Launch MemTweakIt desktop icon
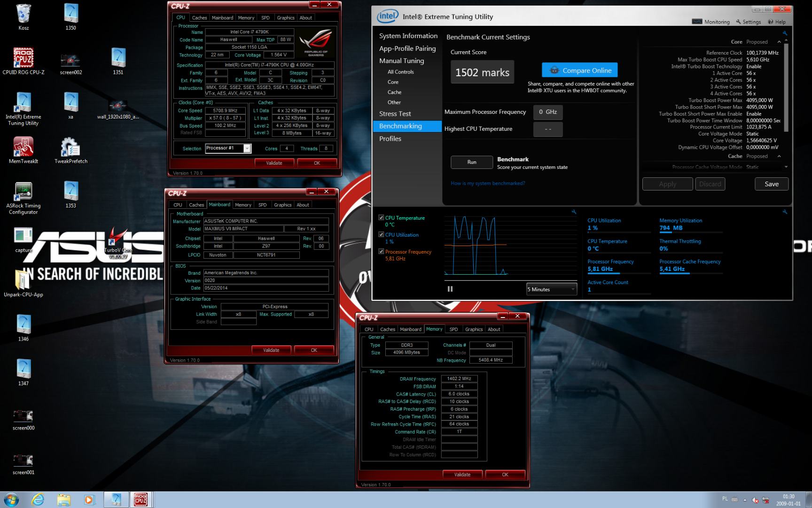This screenshot has width=812, height=508. (23, 150)
